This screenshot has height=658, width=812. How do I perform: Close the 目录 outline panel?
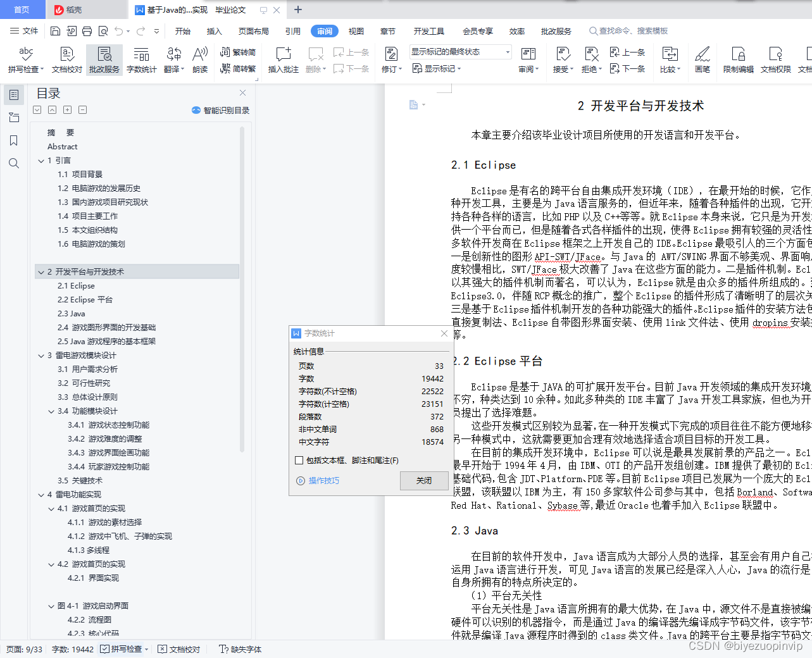point(242,93)
